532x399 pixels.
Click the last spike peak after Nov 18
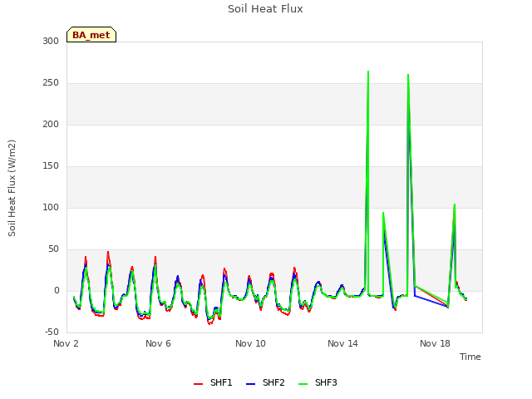pyautogui.click(x=455, y=204)
